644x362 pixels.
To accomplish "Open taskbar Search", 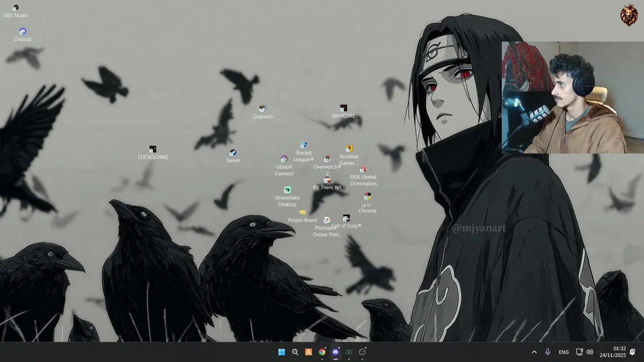I will [295, 352].
